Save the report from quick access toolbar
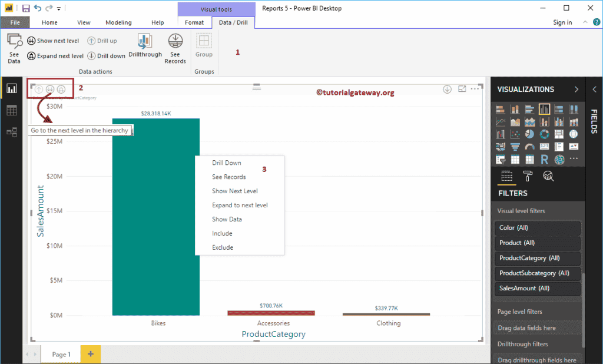This screenshot has height=364, width=603. [x=26, y=8]
